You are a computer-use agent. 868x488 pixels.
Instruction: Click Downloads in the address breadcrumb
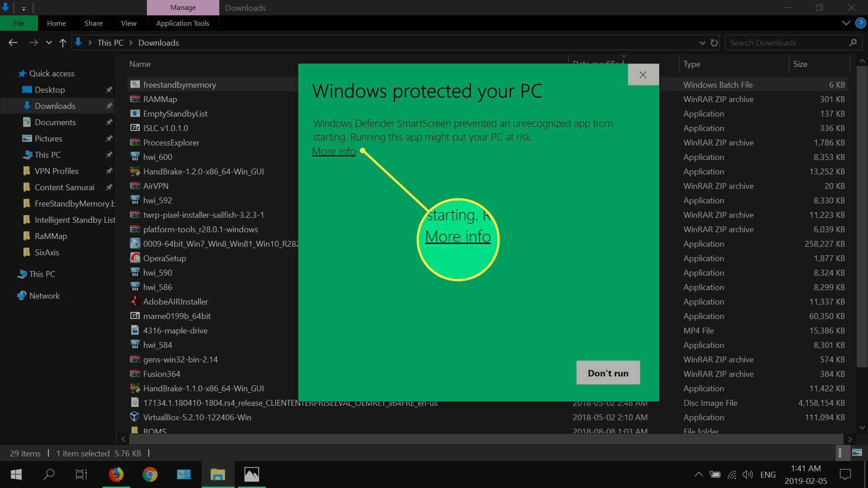pyautogui.click(x=159, y=42)
